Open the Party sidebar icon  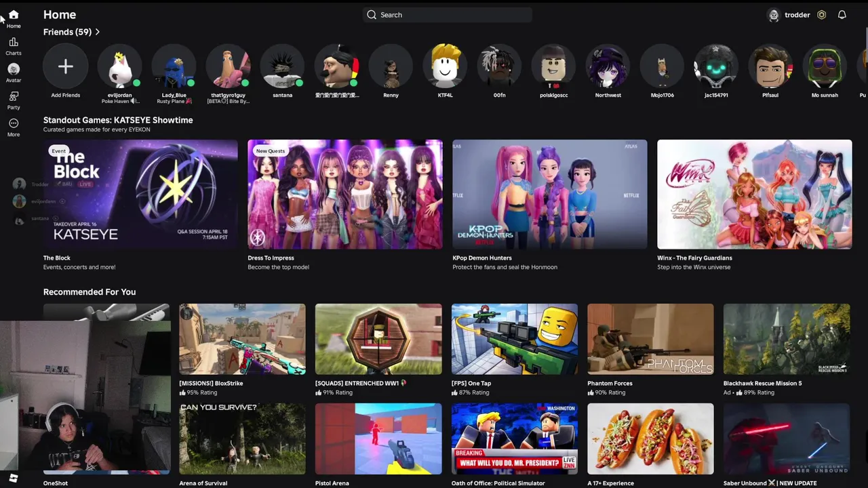(x=14, y=96)
